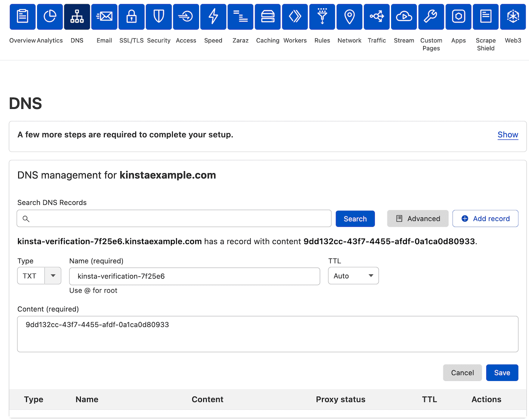This screenshot has width=529, height=420.
Task: Open the Email icon in the navigation
Action: coord(104,17)
